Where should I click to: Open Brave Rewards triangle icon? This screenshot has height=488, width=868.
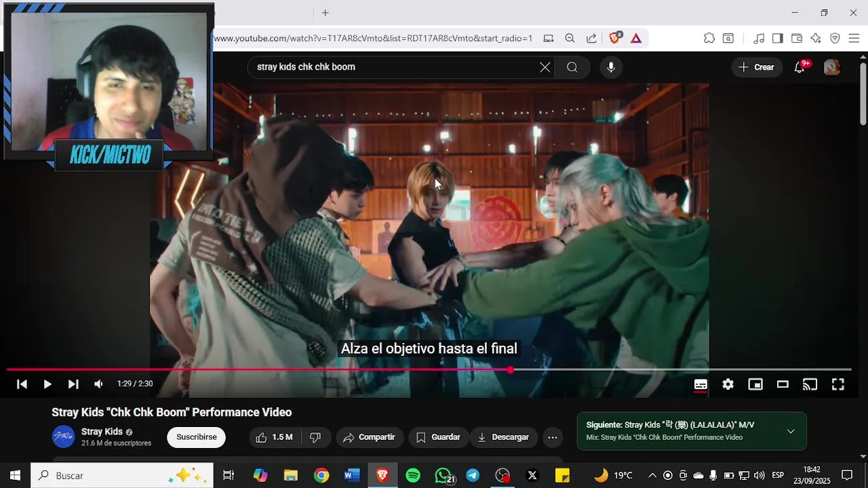(x=636, y=39)
